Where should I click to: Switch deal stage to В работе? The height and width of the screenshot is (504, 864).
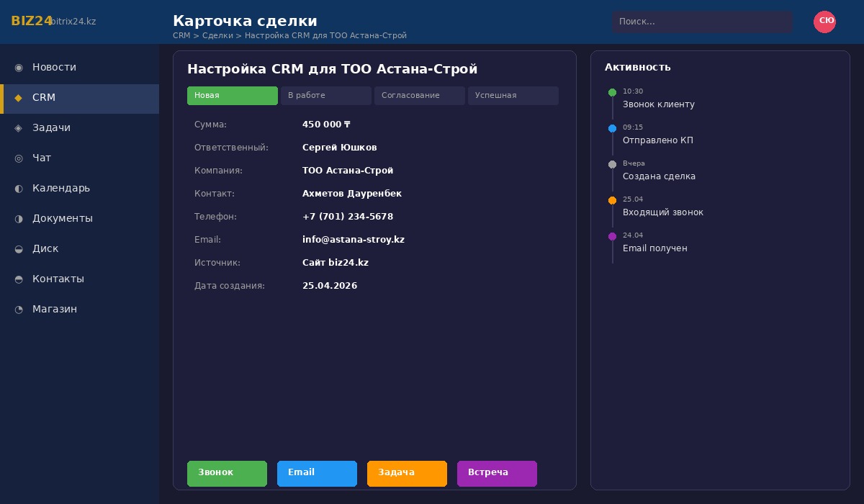(325, 95)
